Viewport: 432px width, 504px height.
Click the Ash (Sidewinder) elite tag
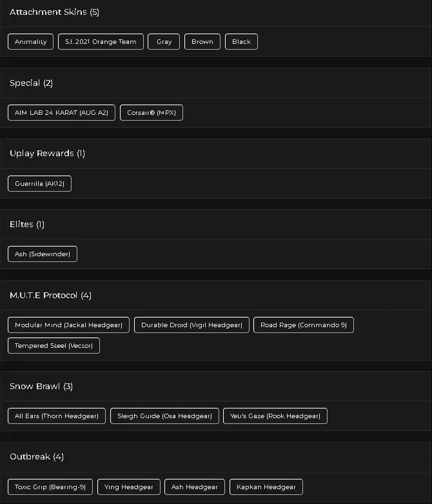pos(43,254)
